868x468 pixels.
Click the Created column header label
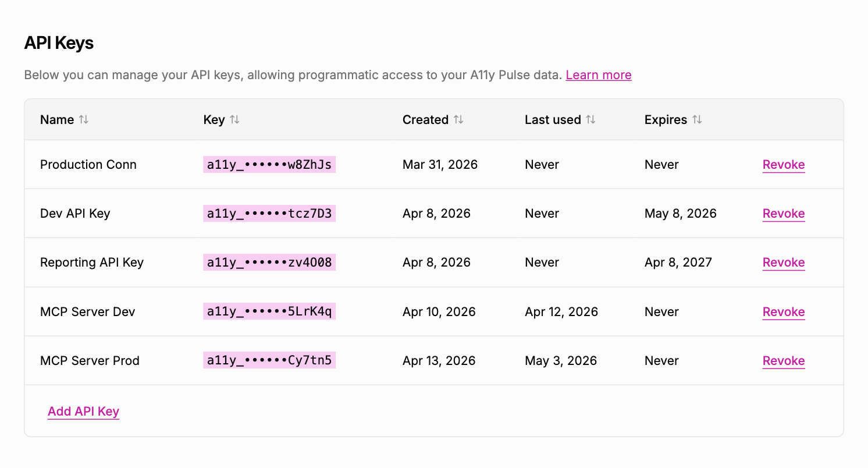[425, 119]
